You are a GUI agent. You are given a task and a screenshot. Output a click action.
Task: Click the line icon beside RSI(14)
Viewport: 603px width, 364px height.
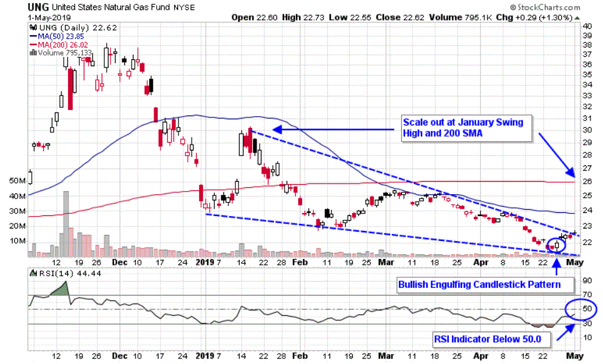34,273
